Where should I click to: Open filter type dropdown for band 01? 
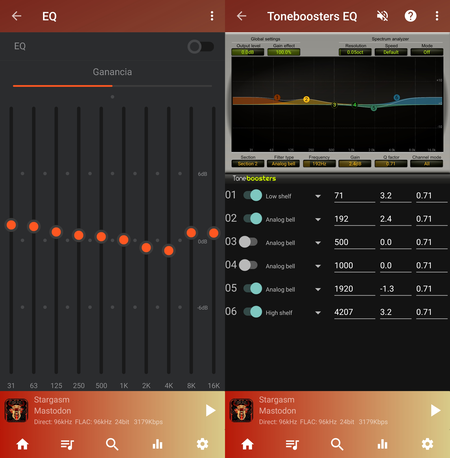[x=318, y=196]
